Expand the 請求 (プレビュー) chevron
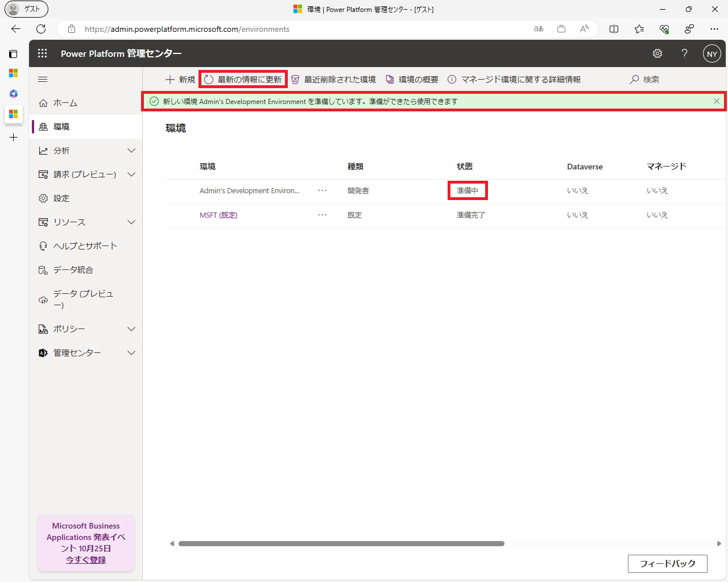The height and width of the screenshot is (582, 728). coord(131,174)
